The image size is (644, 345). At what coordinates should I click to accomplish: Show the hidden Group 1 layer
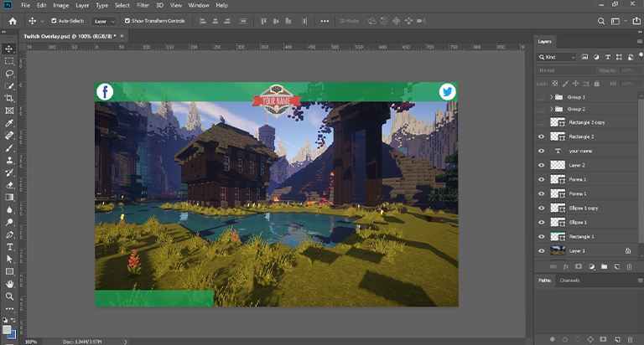541,97
